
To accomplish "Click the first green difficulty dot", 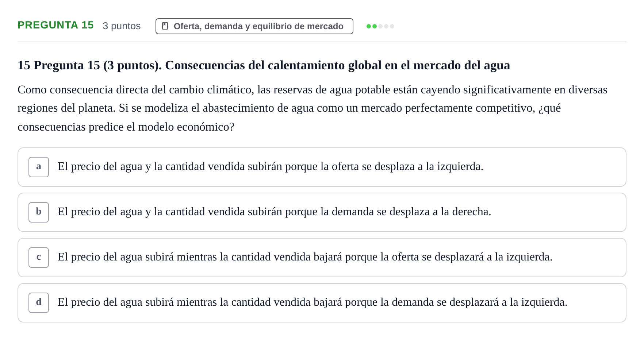I will point(369,26).
